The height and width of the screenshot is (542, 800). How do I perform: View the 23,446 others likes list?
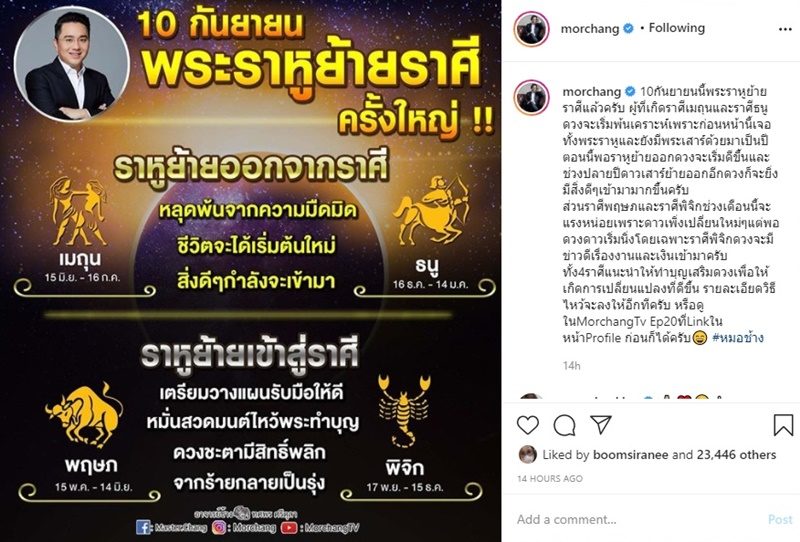click(x=736, y=455)
